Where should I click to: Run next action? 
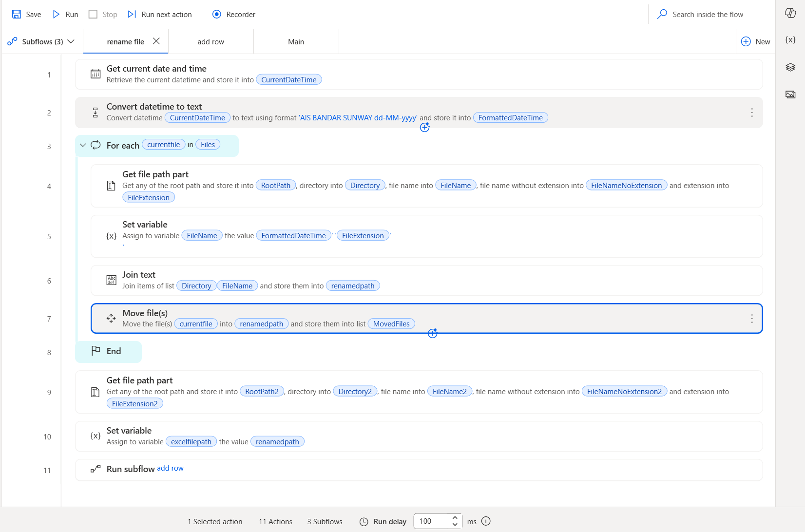[x=160, y=14]
